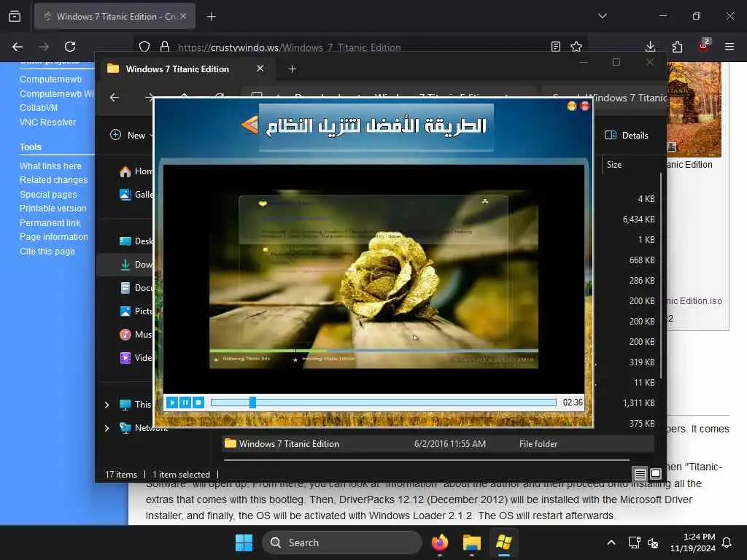Viewport: 747px width, 560px height.
Task: Click the taskbar Search box
Action: [x=341, y=542]
